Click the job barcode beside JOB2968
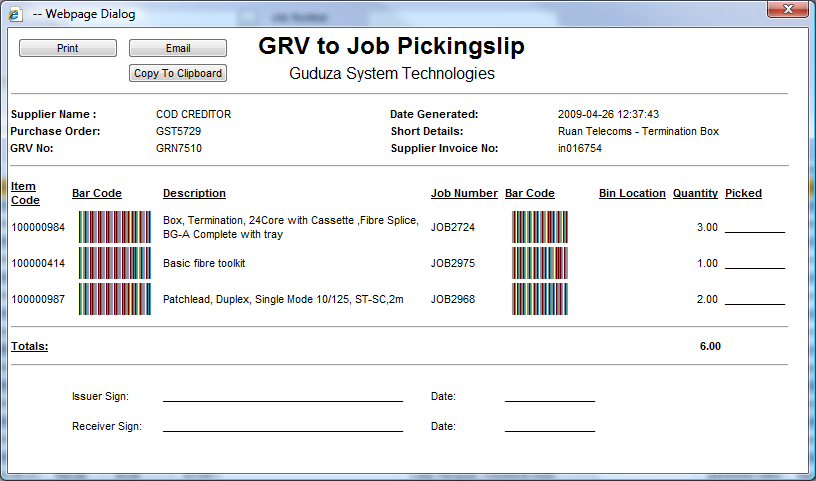The image size is (816, 481). point(539,299)
